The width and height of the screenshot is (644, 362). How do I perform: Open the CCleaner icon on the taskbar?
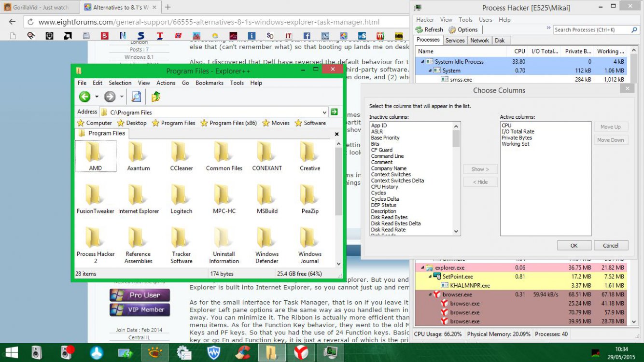click(241, 353)
